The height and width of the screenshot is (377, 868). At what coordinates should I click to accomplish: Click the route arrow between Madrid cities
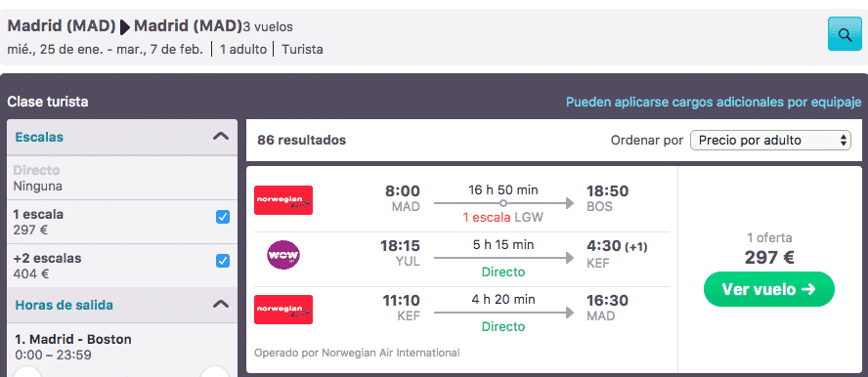[x=125, y=27]
